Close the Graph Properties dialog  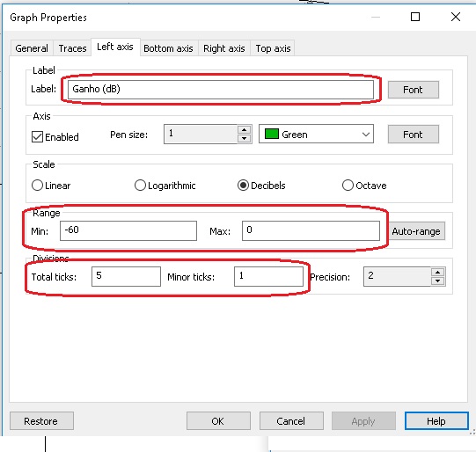click(x=456, y=17)
